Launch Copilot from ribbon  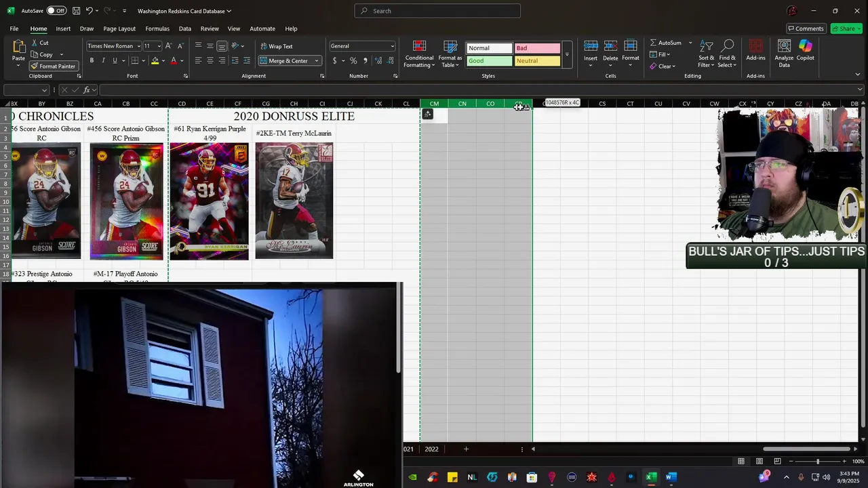(x=805, y=50)
